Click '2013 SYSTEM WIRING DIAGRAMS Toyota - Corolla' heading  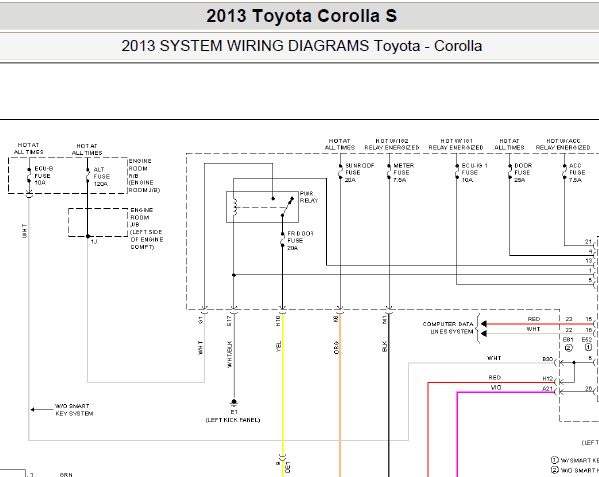301,46
